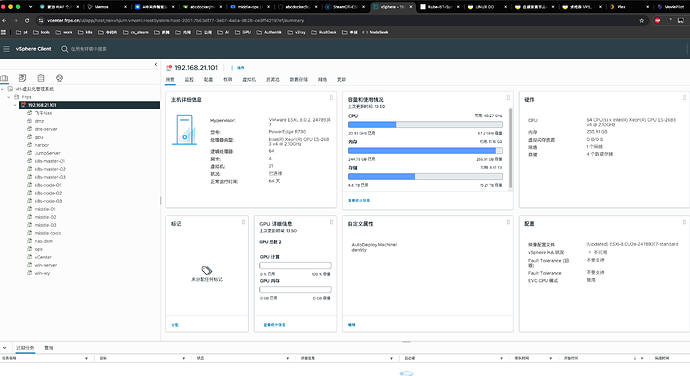Expand the vSphere HA 状况 row

click(x=590, y=252)
